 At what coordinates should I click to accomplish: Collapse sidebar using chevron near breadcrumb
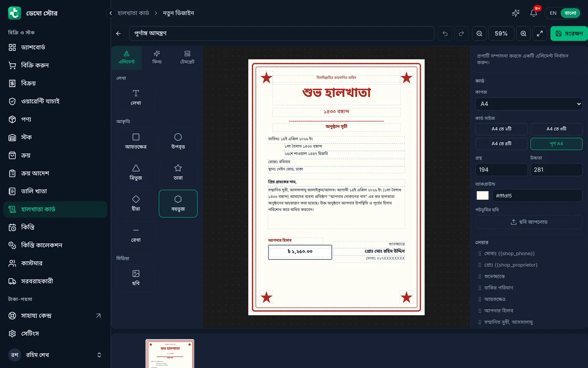pyautogui.click(x=111, y=13)
